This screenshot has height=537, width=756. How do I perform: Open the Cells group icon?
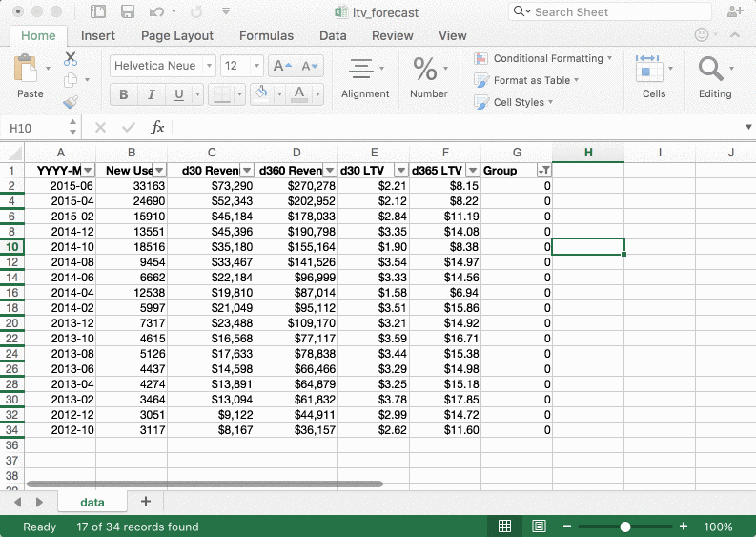pyautogui.click(x=649, y=69)
